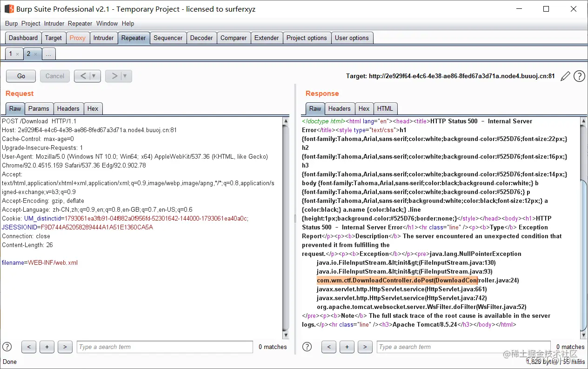Open the Project options tab

[307, 38]
